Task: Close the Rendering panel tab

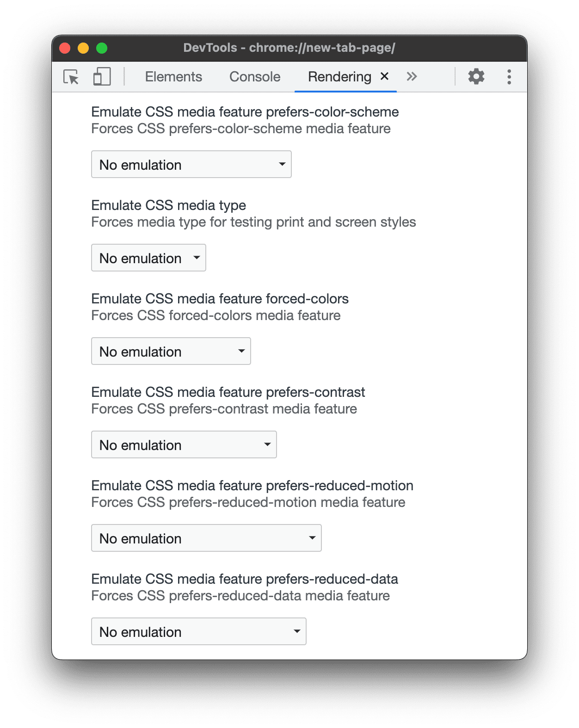Action: point(385,76)
